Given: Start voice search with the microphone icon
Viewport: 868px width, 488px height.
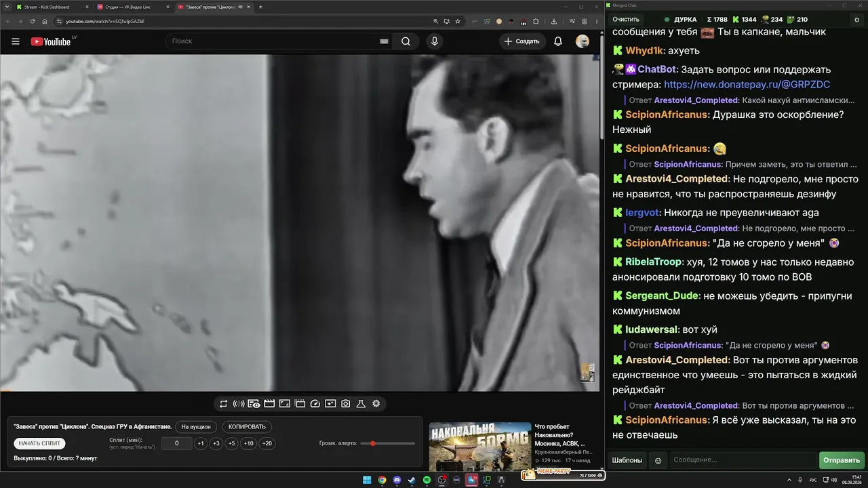Looking at the screenshot, I should 435,41.
